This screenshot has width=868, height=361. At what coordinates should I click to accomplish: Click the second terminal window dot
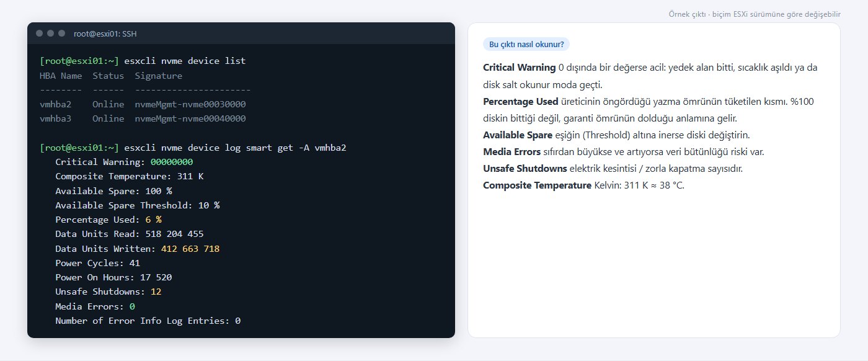(51, 33)
